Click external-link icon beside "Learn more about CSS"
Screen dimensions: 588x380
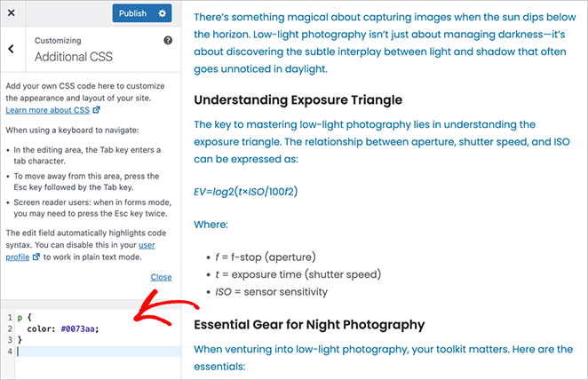97,110
